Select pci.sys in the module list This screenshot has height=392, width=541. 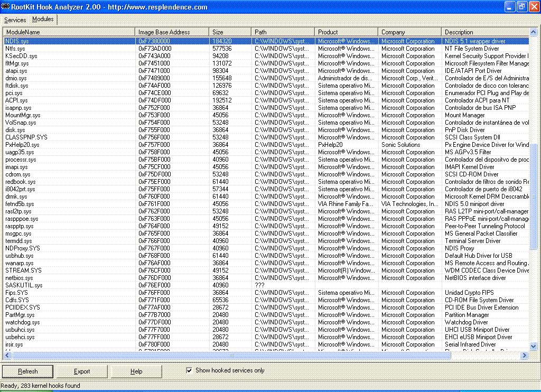pos(266,93)
